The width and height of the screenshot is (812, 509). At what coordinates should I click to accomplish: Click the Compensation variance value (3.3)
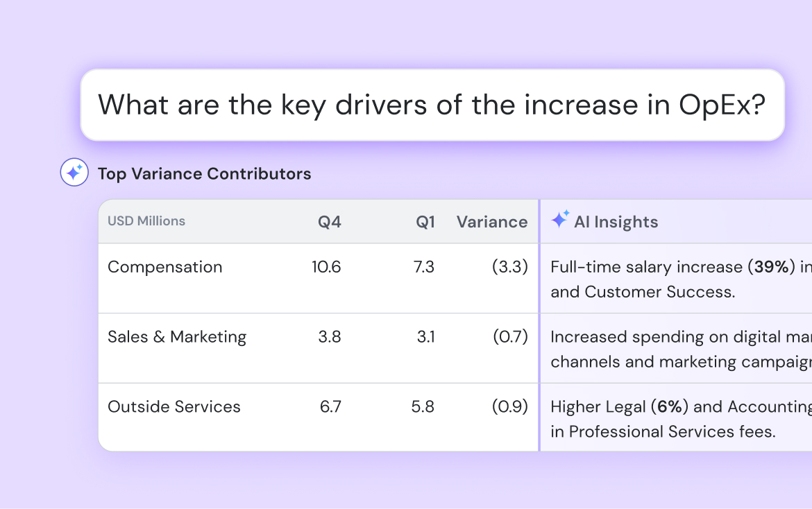coord(510,267)
